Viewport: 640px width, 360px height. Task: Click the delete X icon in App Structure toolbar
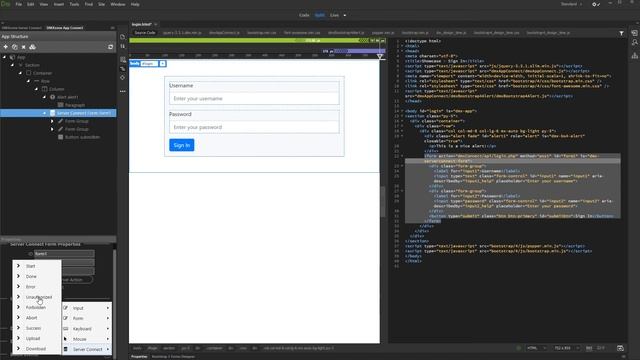click(24, 47)
